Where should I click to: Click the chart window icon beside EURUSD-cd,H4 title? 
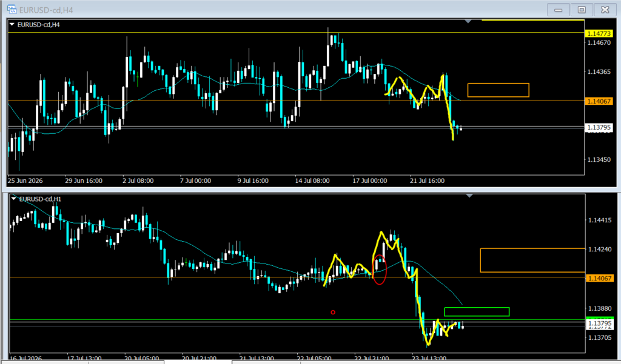pyautogui.click(x=12, y=9)
